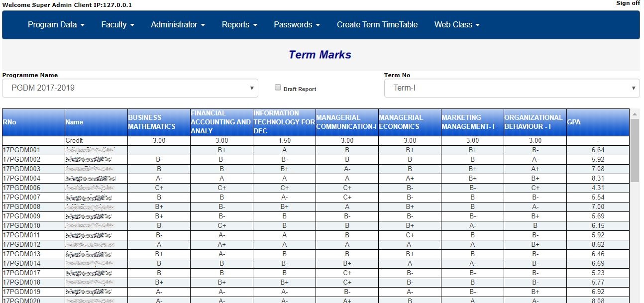644x303 pixels.
Task: Enable the Draft Report checkbox
Action: click(278, 88)
